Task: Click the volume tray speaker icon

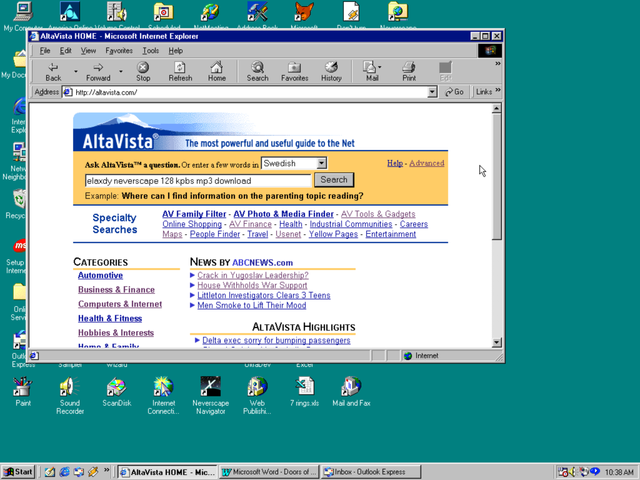Action: 573,472
